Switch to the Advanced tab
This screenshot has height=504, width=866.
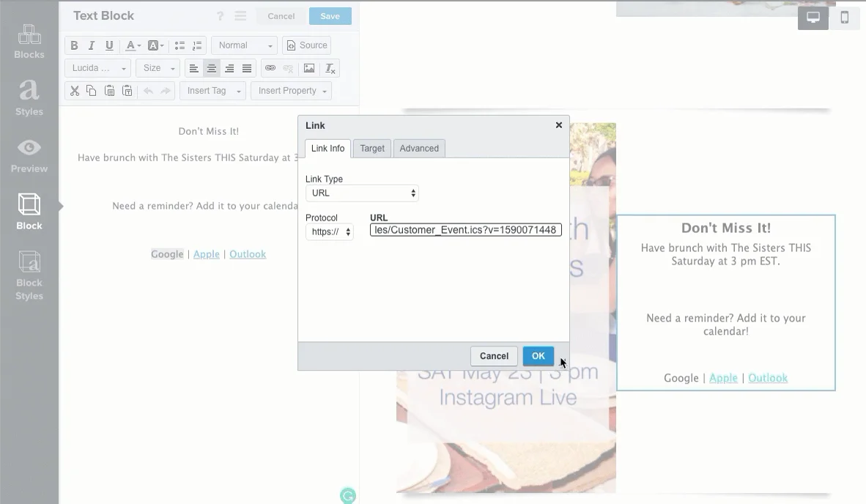419,149
